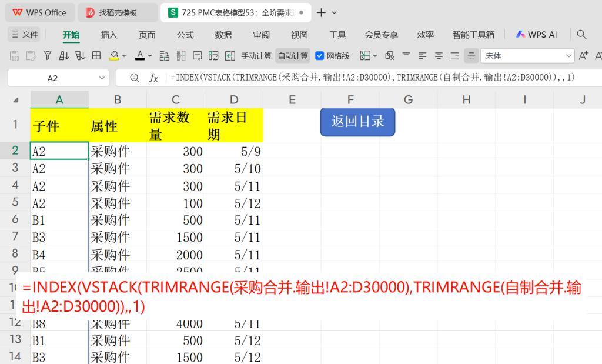Open the search magnifier icon
Viewport: 602px width, 364px height.
click(x=581, y=35)
